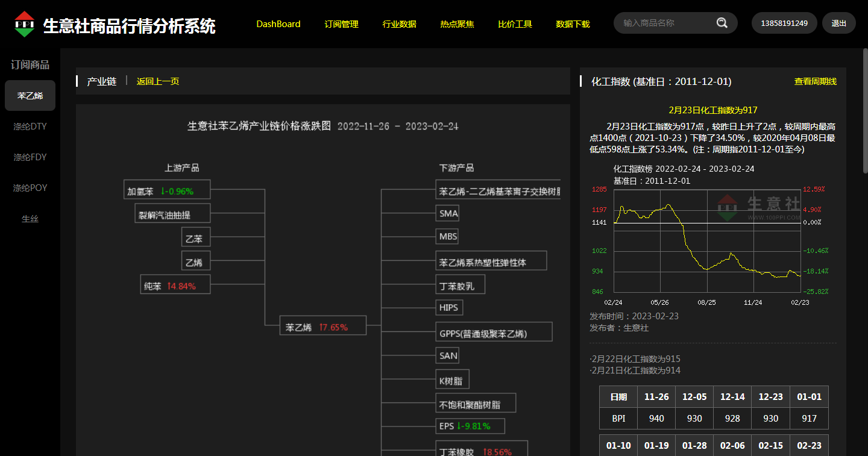The width and height of the screenshot is (868, 456).
Task: Switch to 涤纶DTY in the sidebar
Action: click(30, 126)
